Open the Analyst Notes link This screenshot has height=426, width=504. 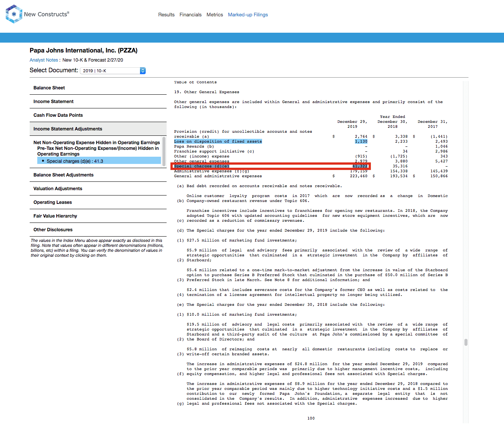click(x=44, y=60)
